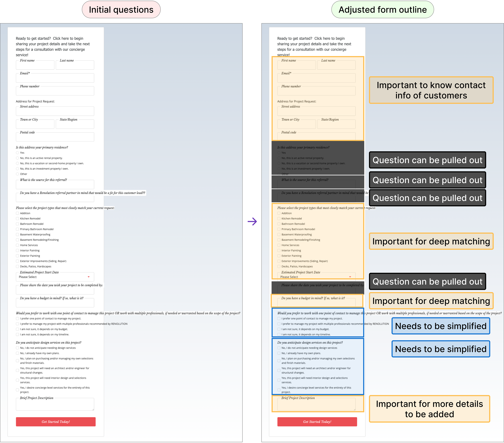Click the Email field in left form

click(x=55, y=78)
